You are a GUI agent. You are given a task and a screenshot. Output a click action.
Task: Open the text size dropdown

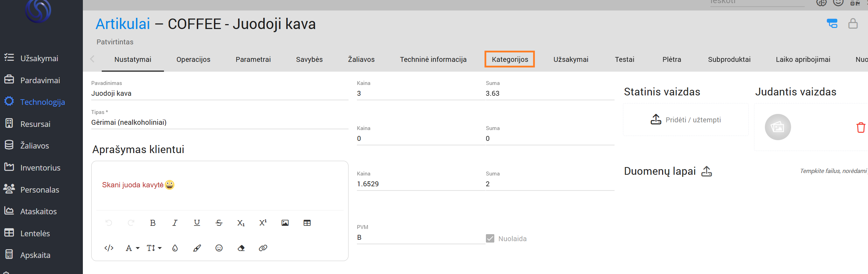pos(154,248)
